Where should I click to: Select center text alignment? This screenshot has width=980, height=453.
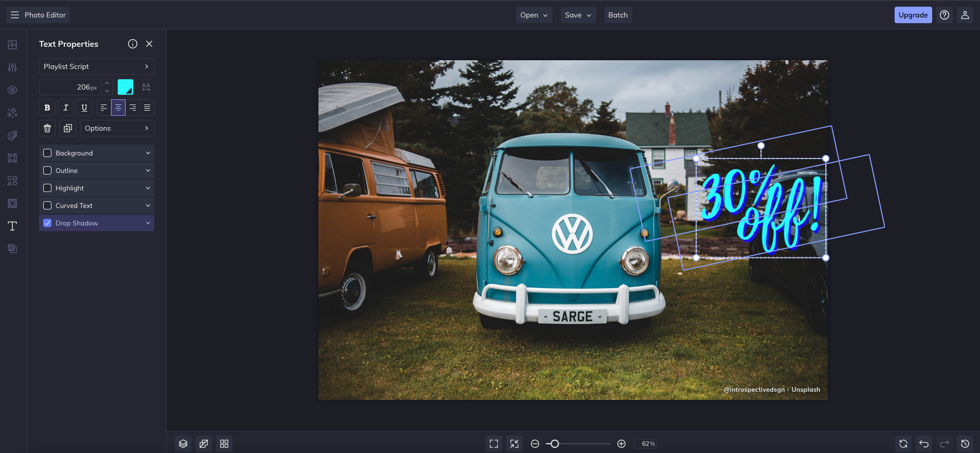(x=118, y=108)
